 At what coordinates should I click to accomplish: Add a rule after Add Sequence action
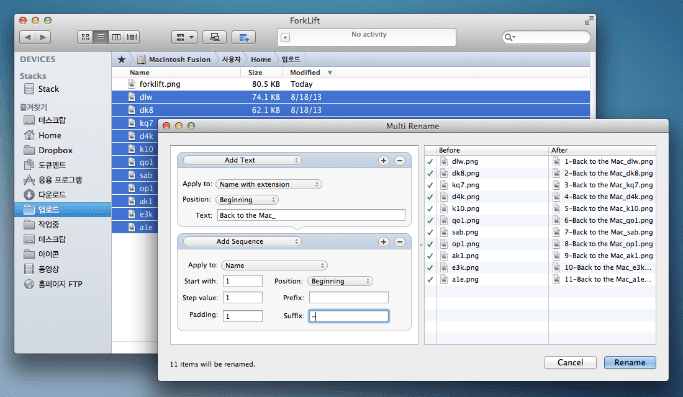click(x=383, y=242)
